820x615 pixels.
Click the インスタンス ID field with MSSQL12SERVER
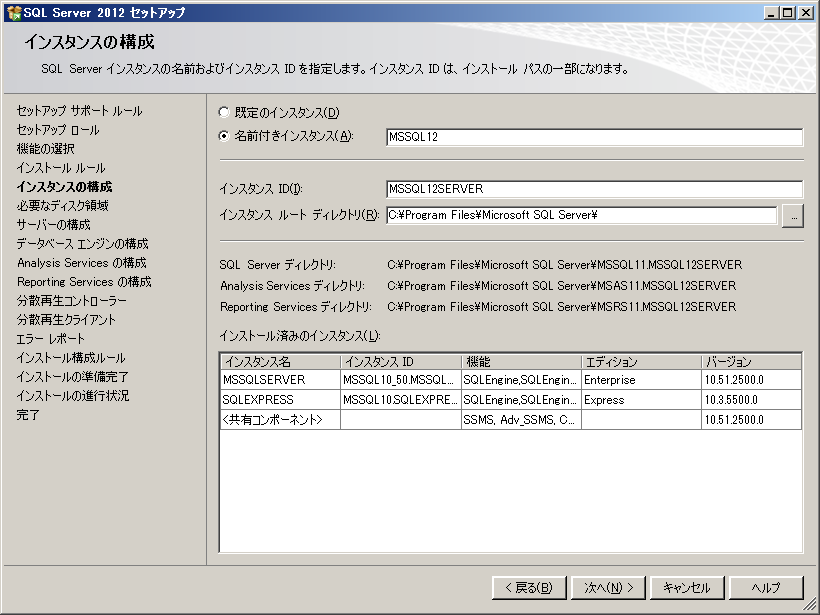[594, 189]
